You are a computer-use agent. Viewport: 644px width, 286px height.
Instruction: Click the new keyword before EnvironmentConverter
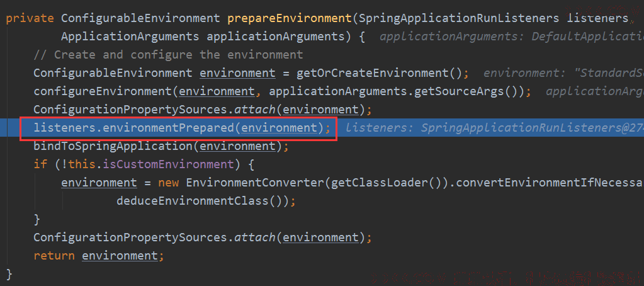point(168,183)
